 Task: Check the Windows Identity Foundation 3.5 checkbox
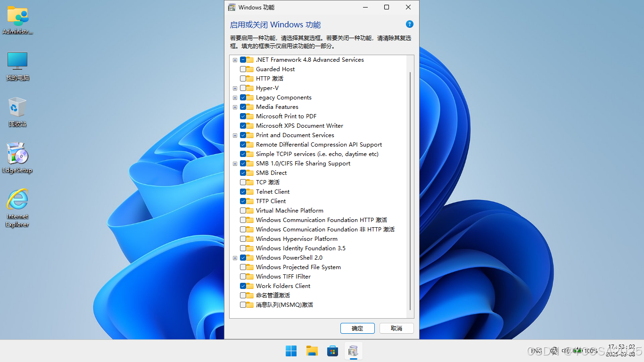pos(243,248)
